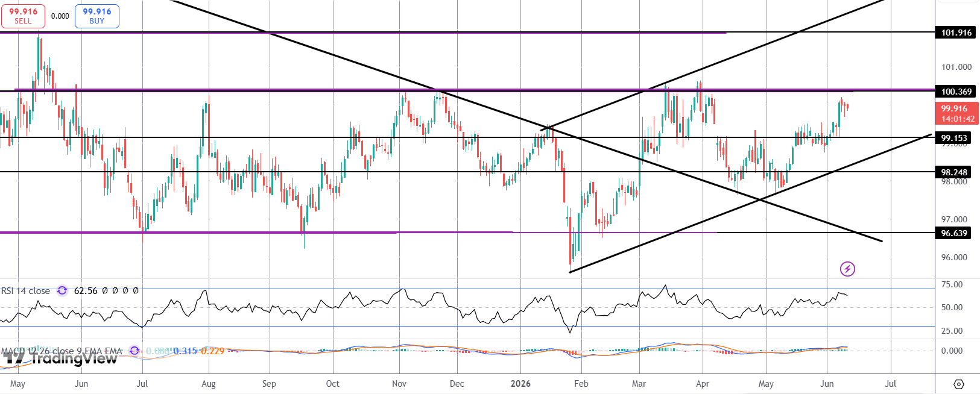Select the 98.248 horizontal line price label
980x394 pixels.
pyautogui.click(x=954, y=172)
